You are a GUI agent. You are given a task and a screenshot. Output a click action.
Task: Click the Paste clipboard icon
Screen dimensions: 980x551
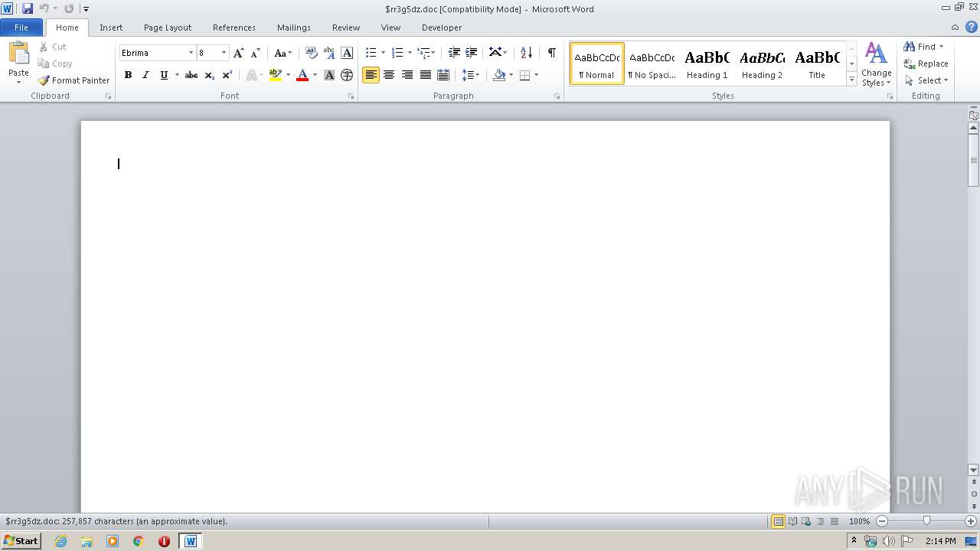pyautogui.click(x=18, y=54)
